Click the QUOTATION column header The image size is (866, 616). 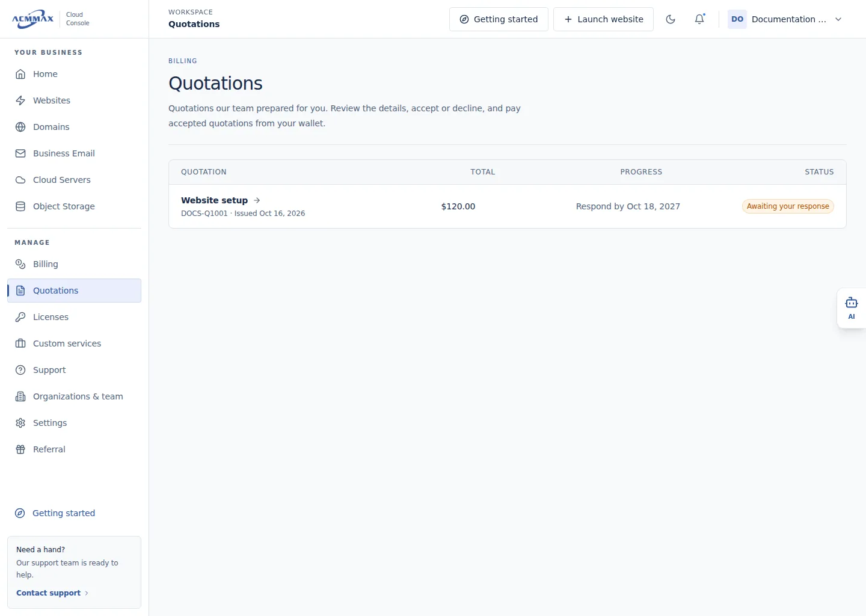coord(204,172)
